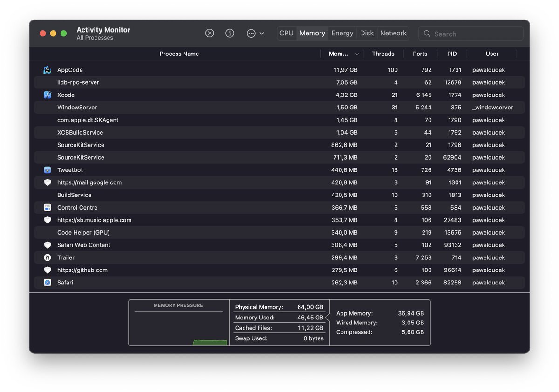Select the Memory tab

point(312,33)
